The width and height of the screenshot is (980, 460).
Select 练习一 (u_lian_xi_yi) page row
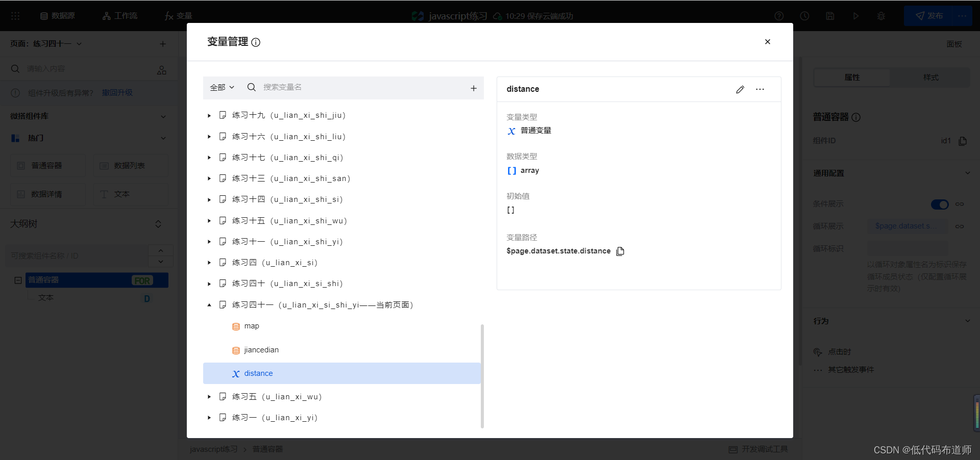point(342,418)
